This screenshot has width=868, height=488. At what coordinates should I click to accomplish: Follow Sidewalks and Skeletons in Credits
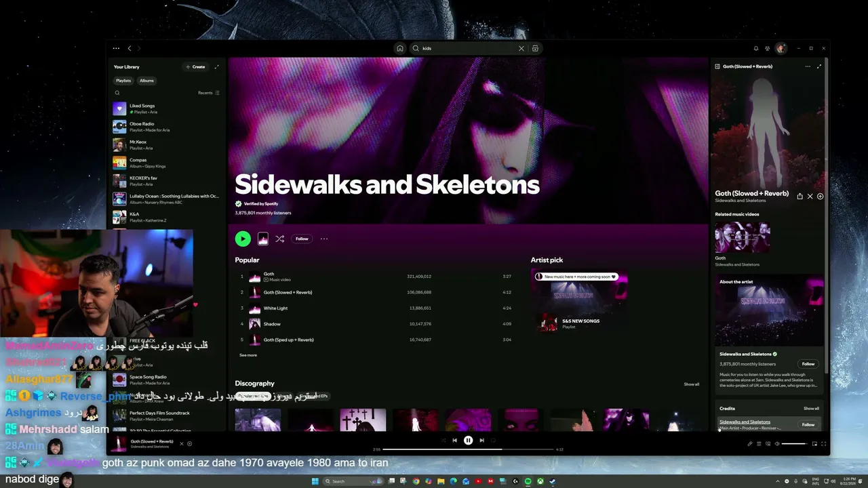(x=808, y=425)
